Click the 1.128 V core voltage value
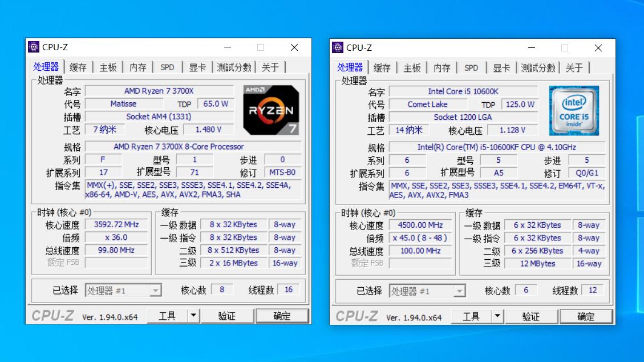Image resolution: width=644 pixels, height=362 pixels. [512, 130]
